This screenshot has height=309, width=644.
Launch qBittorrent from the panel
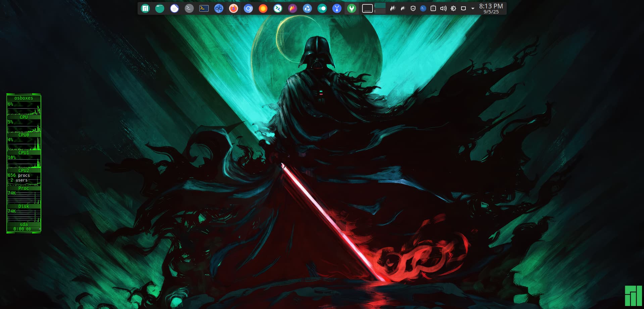[219, 8]
